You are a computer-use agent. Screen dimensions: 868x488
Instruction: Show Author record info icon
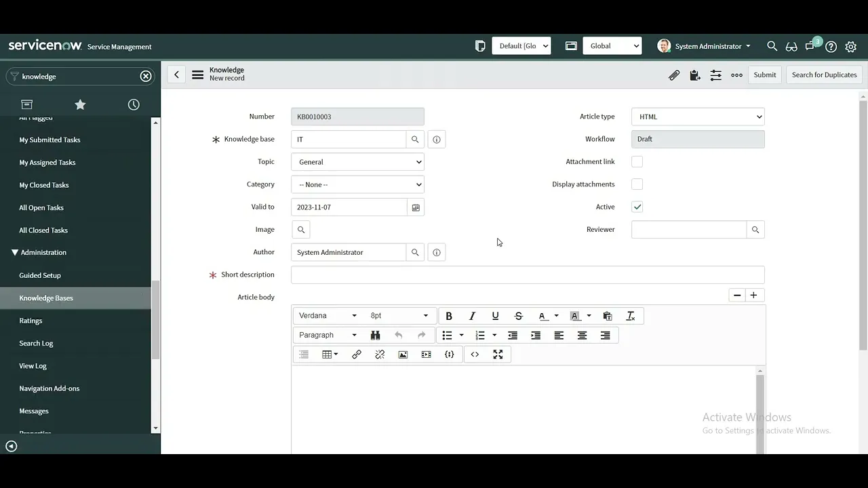click(x=437, y=253)
